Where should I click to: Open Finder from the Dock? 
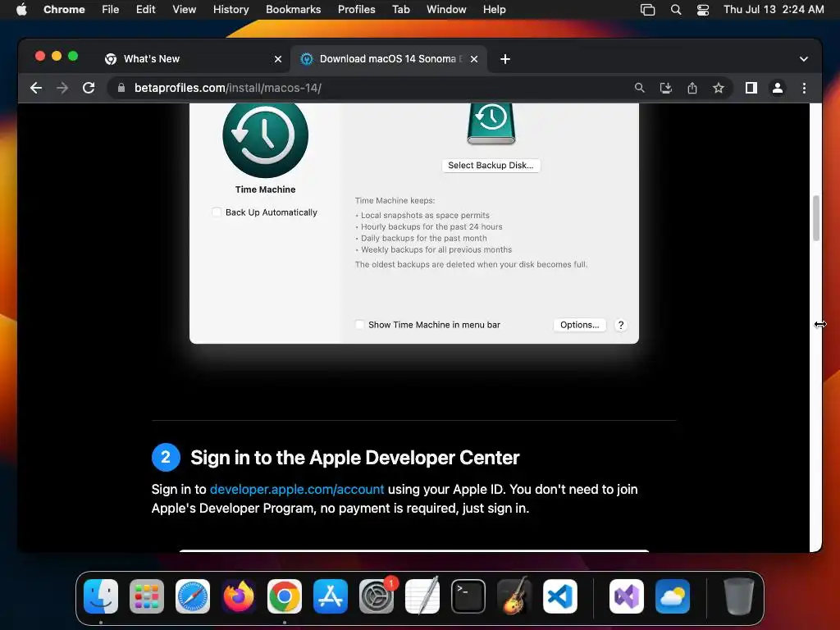pyautogui.click(x=101, y=596)
